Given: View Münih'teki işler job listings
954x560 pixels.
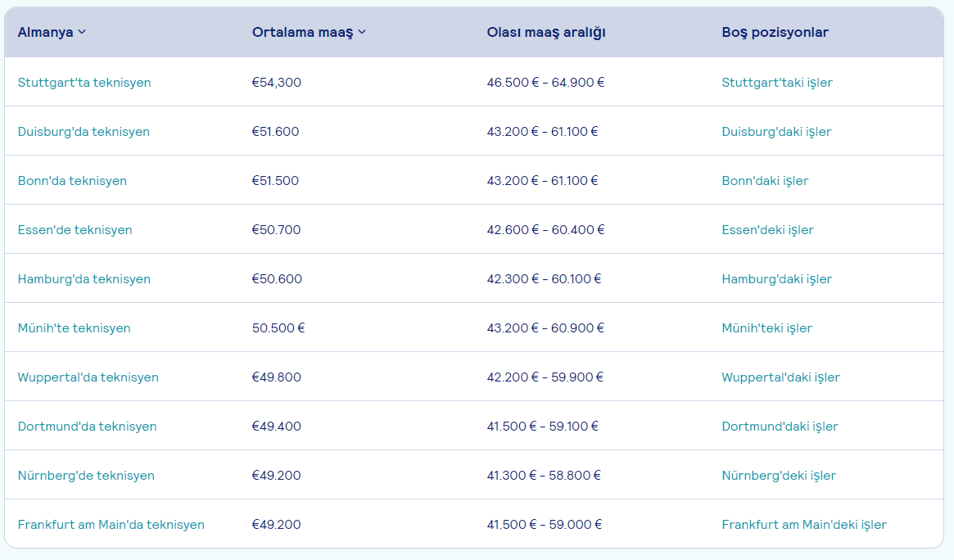Looking at the screenshot, I should (766, 327).
